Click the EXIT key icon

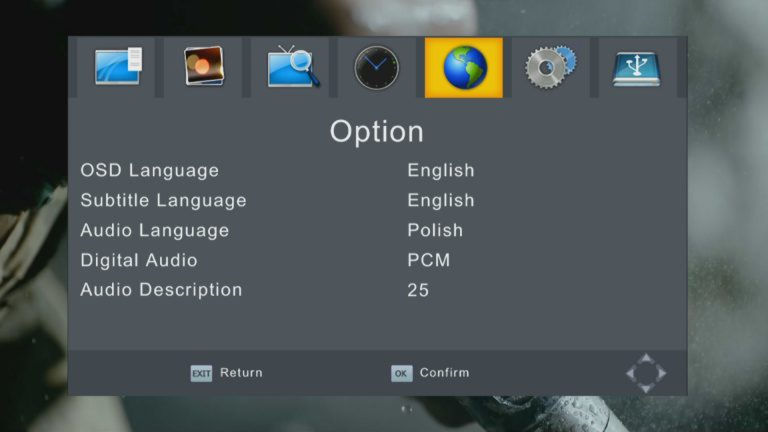point(201,374)
